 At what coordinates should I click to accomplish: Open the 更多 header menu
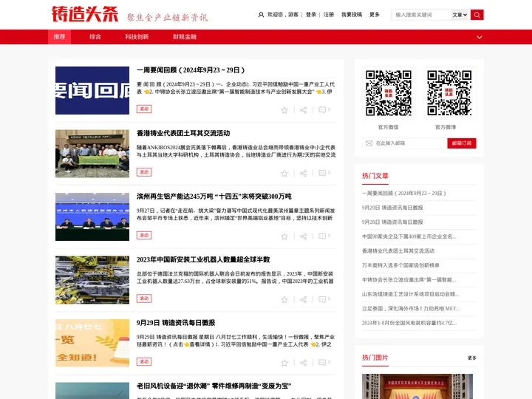(375, 15)
